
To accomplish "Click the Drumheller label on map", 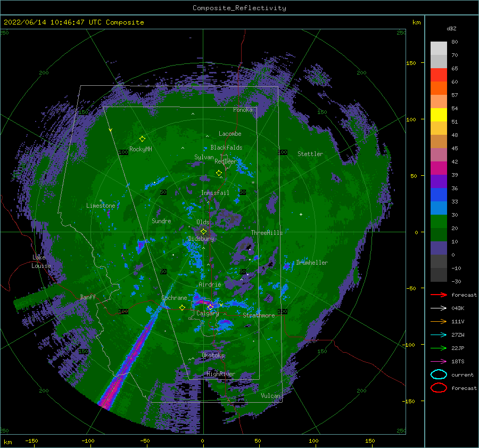I will (x=312, y=263).
